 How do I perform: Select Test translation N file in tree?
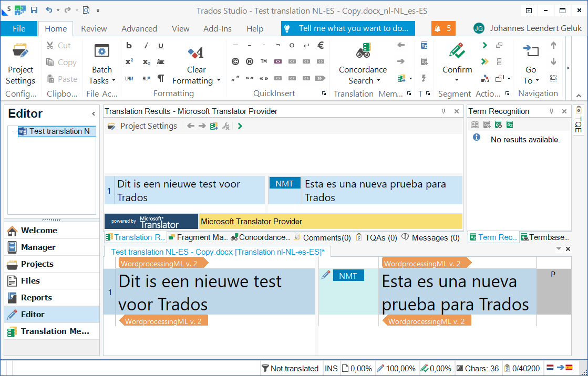click(x=56, y=131)
